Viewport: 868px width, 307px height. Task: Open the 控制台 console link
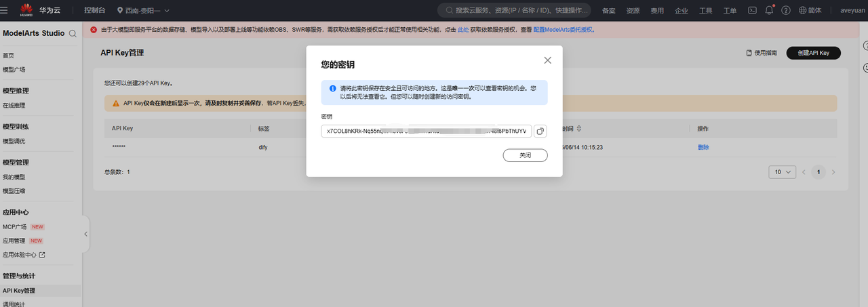click(x=94, y=10)
